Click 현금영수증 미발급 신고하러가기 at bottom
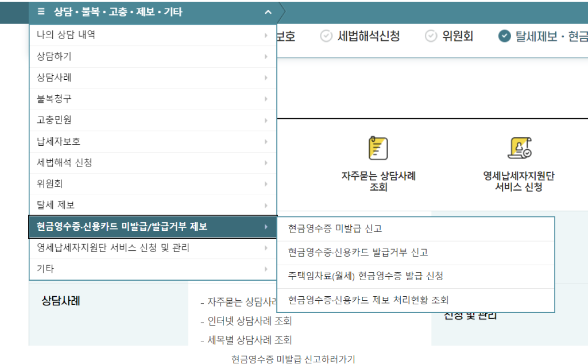This screenshot has height=364, width=588. [x=293, y=357]
